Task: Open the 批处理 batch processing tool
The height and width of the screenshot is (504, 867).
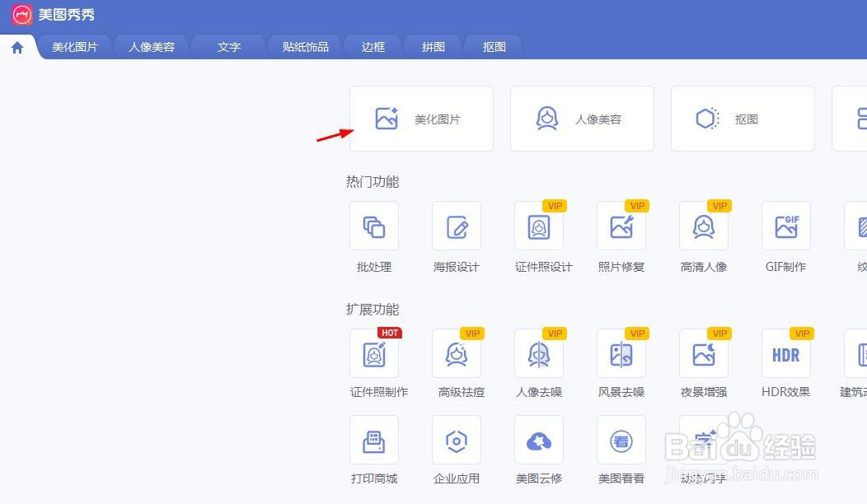Action: [x=373, y=235]
